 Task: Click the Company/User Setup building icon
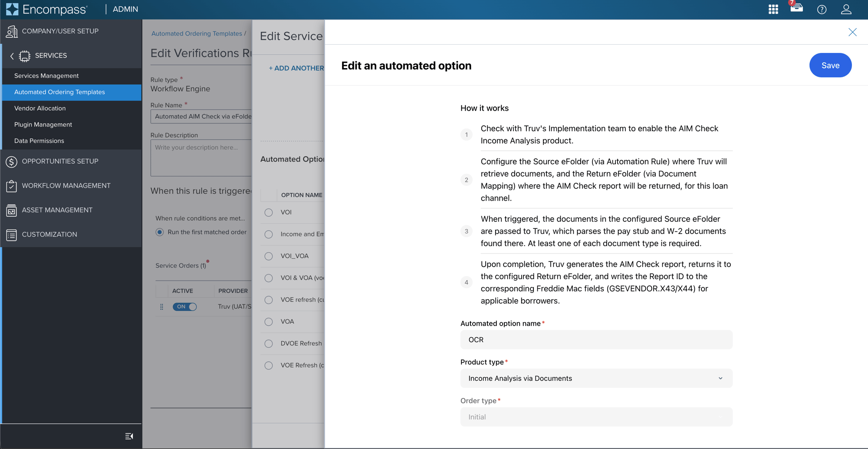click(12, 31)
